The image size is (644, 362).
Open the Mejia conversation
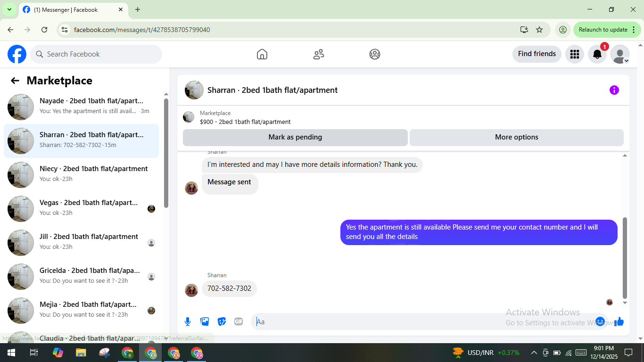(x=81, y=311)
